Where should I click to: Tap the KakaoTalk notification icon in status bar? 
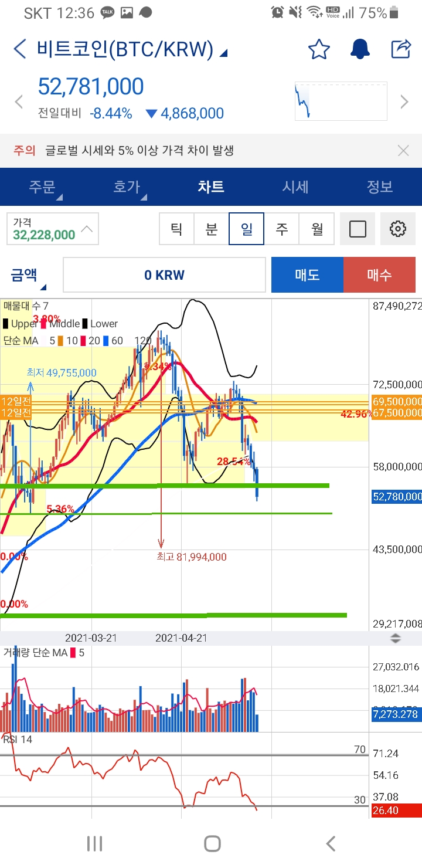coord(107,12)
